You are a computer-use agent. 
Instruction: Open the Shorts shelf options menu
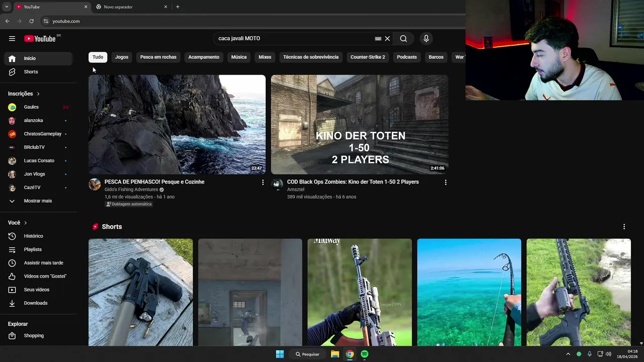(624, 227)
